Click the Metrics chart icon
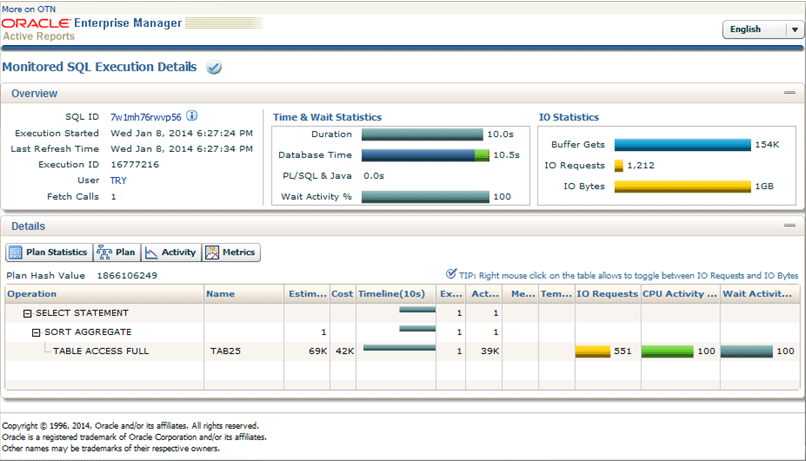 [212, 252]
